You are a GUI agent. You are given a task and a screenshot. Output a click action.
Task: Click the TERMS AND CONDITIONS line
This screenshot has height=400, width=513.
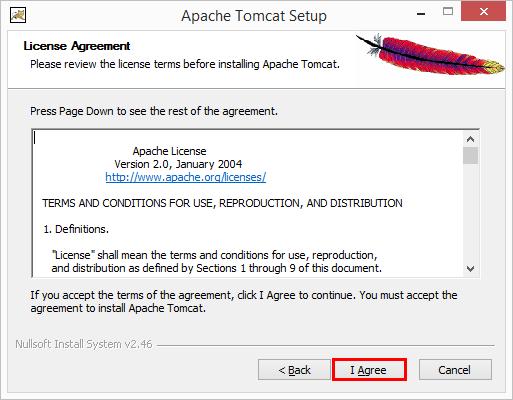click(x=222, y=203)
